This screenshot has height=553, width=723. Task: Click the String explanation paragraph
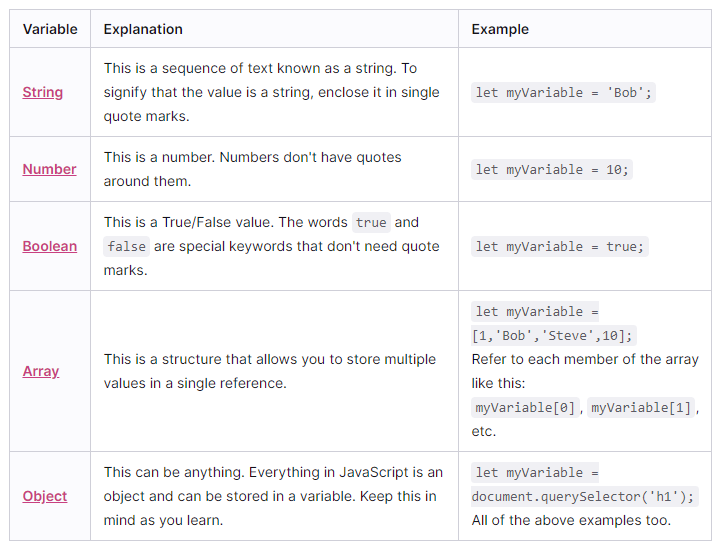272,92
